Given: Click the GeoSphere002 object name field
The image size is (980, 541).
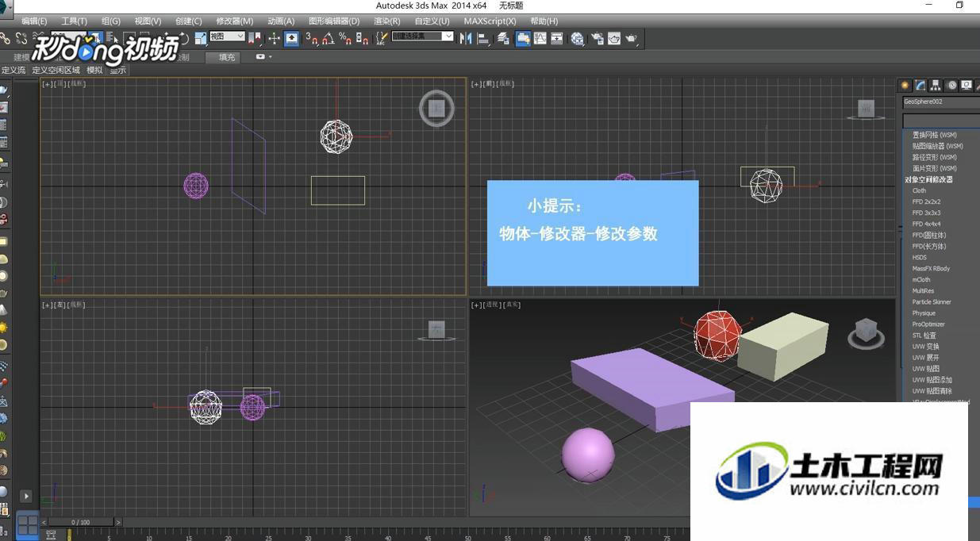Looking at the screenshot, I should tap(941, 102).
